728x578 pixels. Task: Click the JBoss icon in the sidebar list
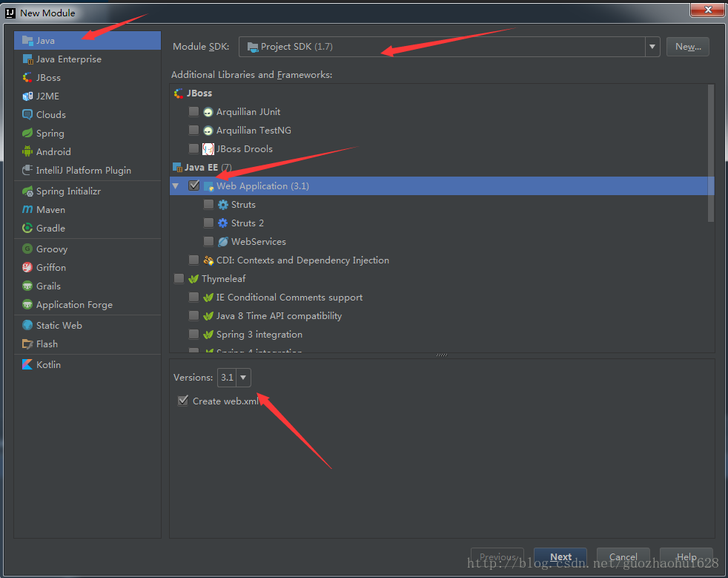[x=27, y=78]
